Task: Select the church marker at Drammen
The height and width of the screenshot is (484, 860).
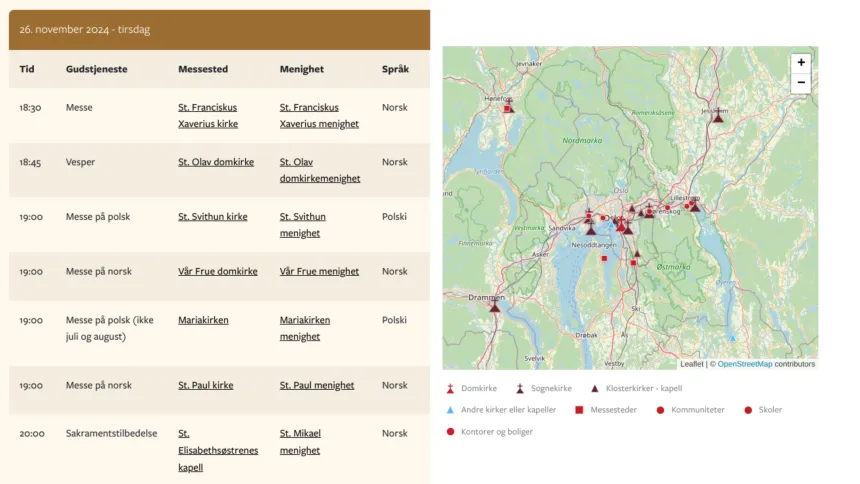Action: click(x=495, y=305)
